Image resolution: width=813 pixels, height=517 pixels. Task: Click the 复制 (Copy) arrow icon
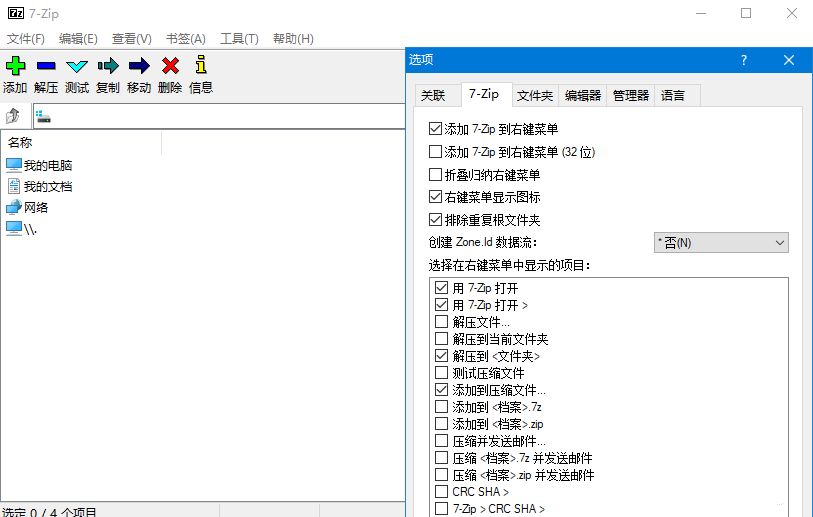(x=108, y=67)
